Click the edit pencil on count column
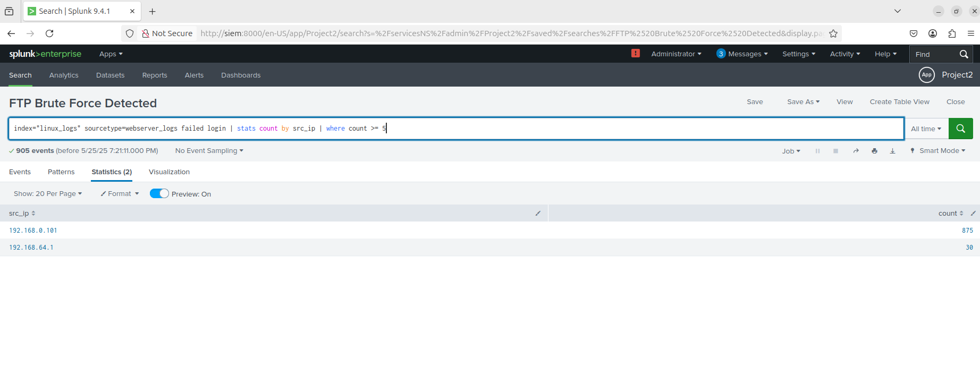The image size is (980, 366). 973,213
